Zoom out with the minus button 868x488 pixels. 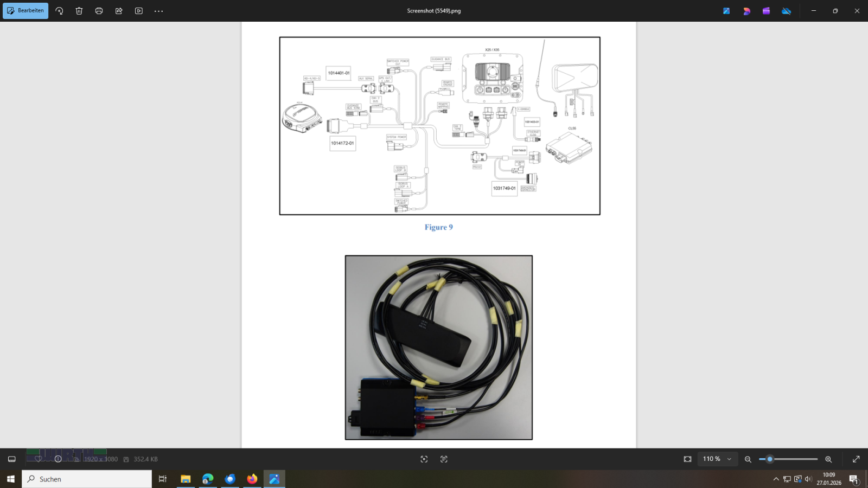click(x=748, y=459)
